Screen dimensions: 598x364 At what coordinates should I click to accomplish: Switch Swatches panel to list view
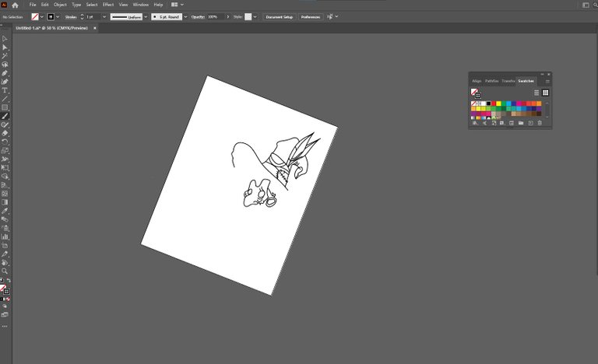536,93
